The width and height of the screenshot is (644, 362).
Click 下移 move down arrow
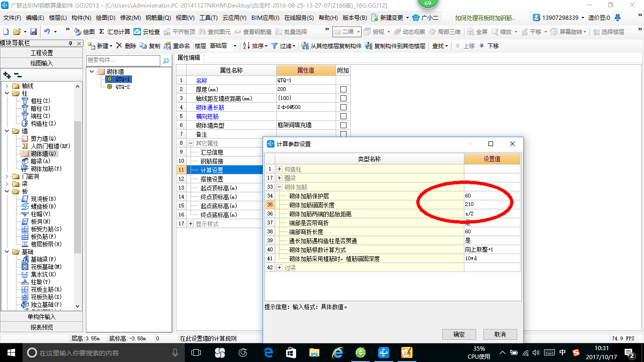[x=489, y=46]
